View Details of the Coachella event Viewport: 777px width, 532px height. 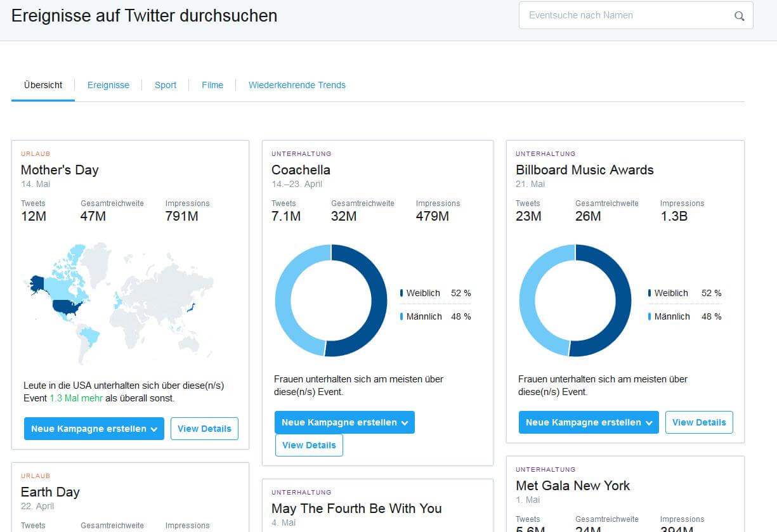tap(309, 445)
